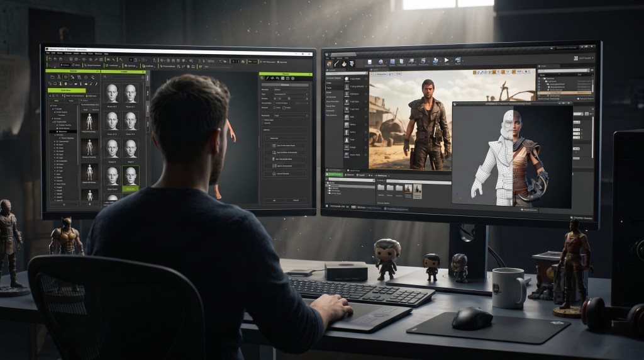Click the OK button at the right panel bottom
Viewport: 644px width, 360px height.
[274, 200]
